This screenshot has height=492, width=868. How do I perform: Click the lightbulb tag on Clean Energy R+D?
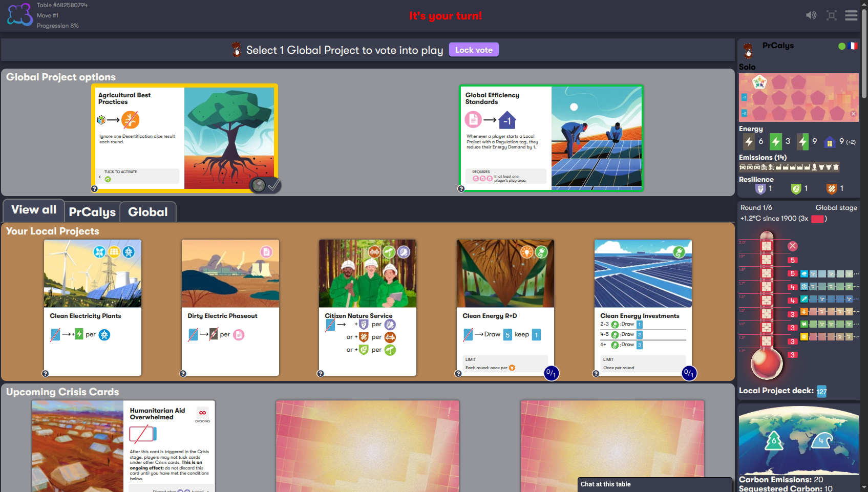point(526,252)
